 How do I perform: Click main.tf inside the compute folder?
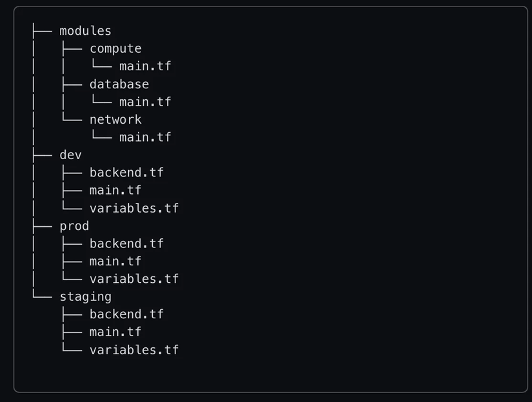pyautogui.click(x=145, y=66)
